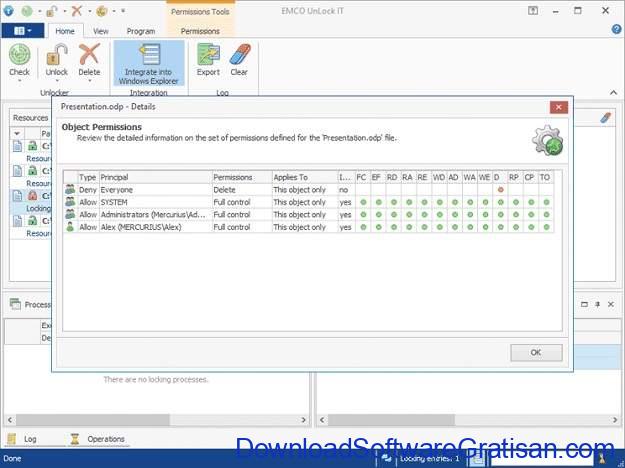Sort by Applies To column header

coord(305,177)
